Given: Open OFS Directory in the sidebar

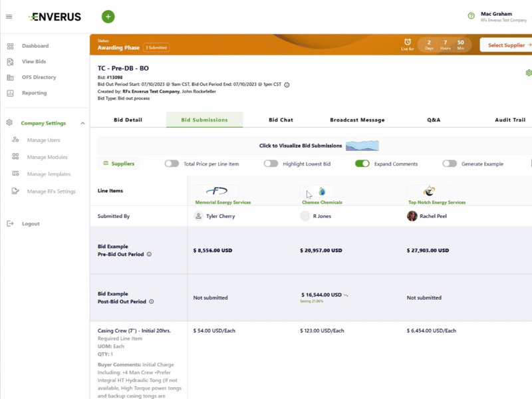Looking at the screenshot, I should (39, 77).
